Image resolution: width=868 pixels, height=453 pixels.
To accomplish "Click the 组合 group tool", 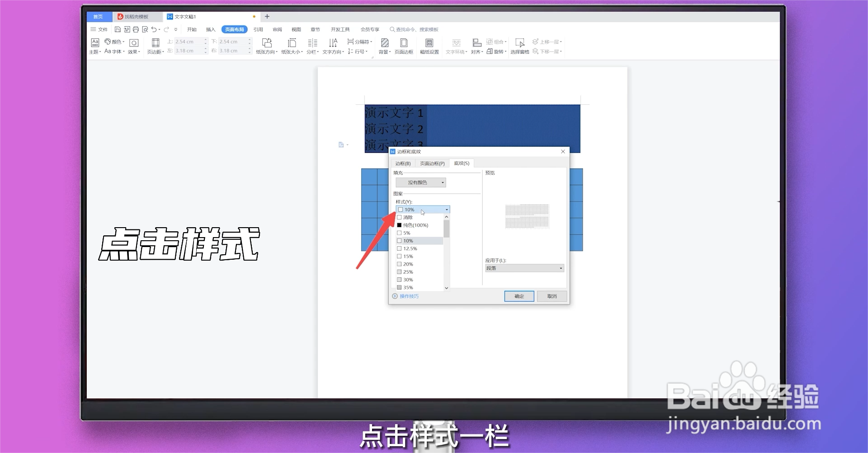I will click(x=496, y=42).
